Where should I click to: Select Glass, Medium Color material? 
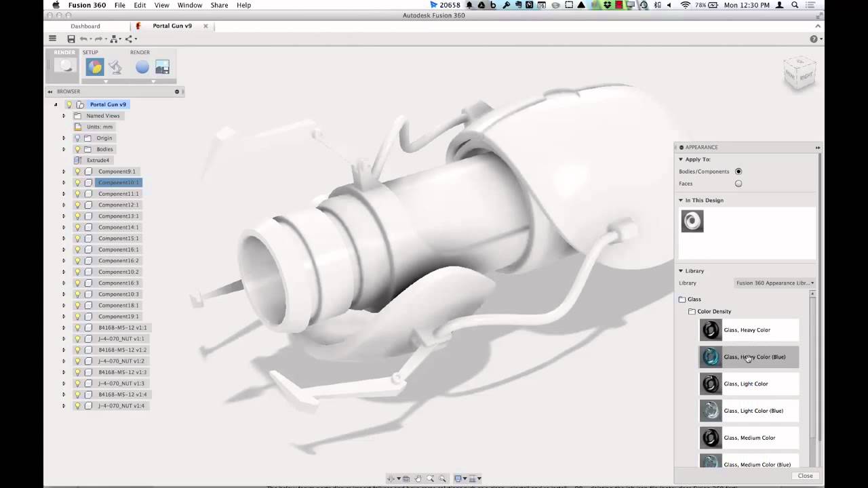(749, 438)
